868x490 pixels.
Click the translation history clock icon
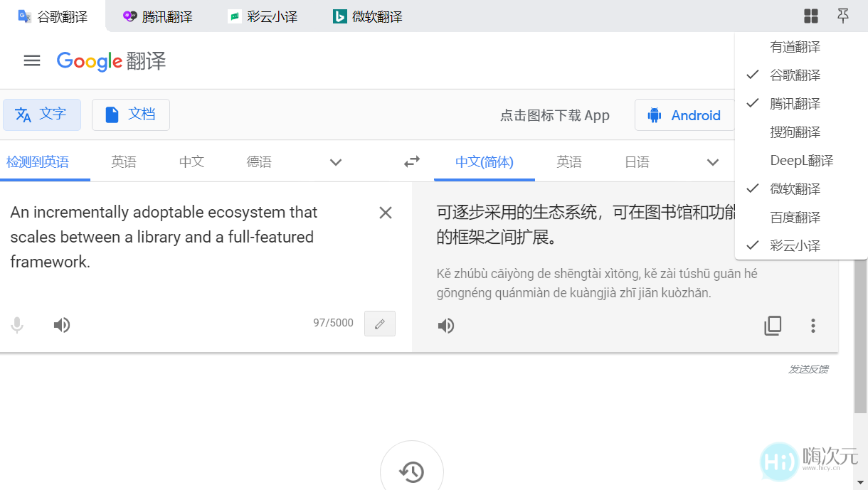(412, 471)
